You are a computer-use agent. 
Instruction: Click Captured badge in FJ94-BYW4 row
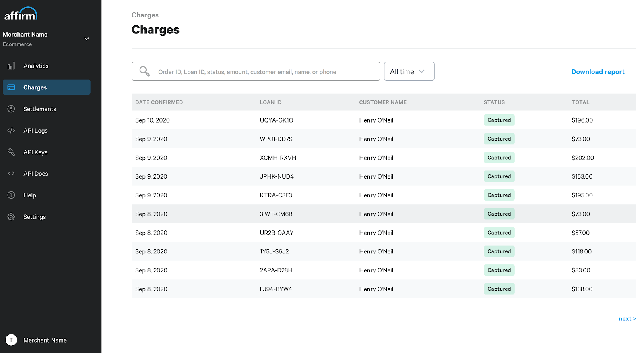pos(499,289)
